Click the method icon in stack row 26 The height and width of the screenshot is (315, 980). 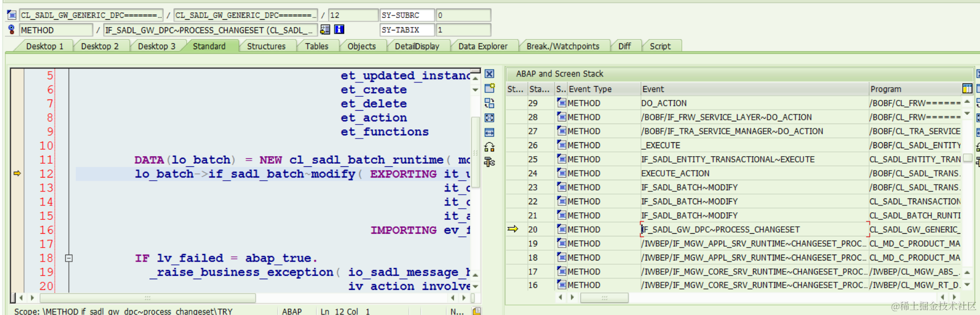[x=561, y=145]
